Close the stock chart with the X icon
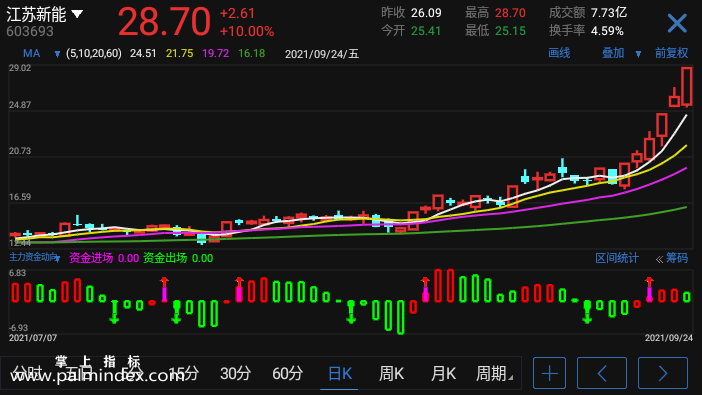702x395 pixels. tap(677, 23)
